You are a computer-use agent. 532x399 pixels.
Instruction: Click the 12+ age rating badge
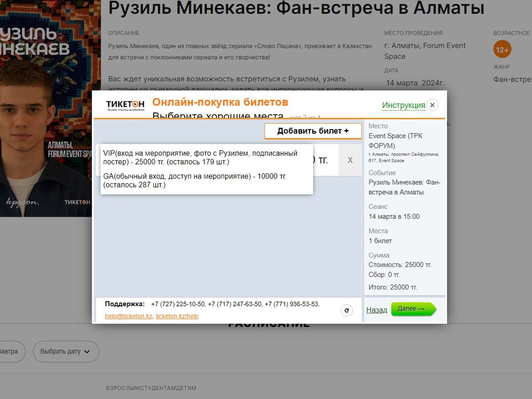(x=502, y=49)
